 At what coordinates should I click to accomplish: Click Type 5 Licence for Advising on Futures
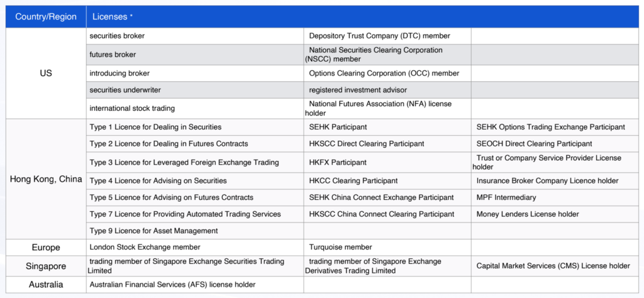(195, 197)
